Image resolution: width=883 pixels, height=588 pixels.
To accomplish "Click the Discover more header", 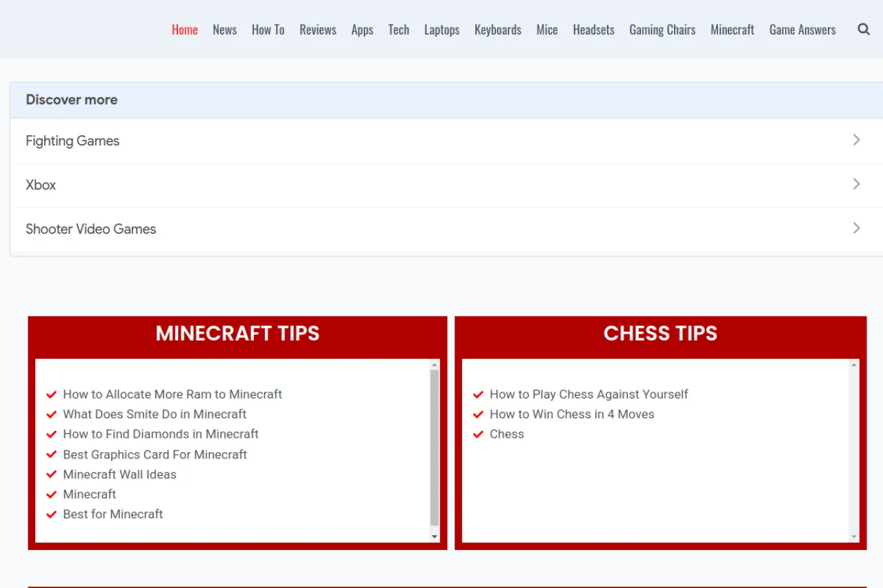I will (72, 100).
